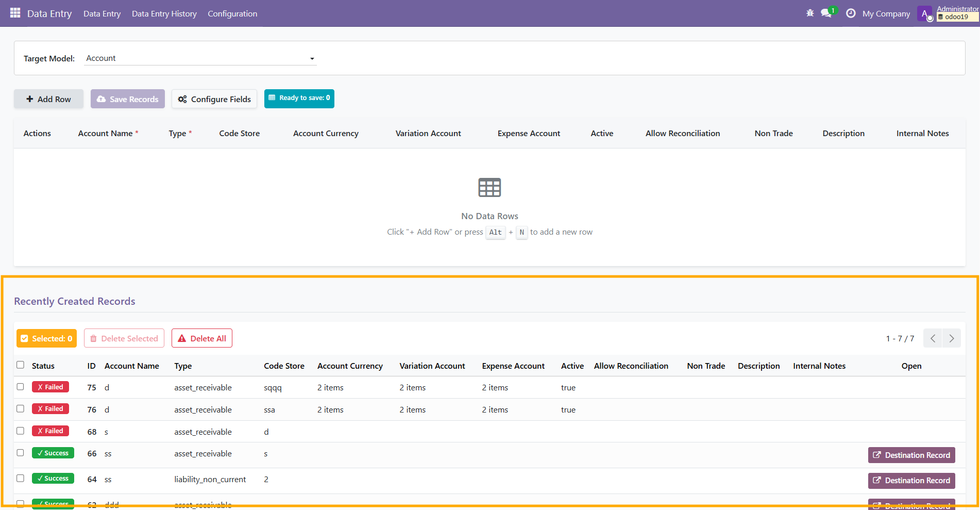Viewport: 980px width, 510px height.
Task: Check the checkbox for record ID 75
Action: 21,387
